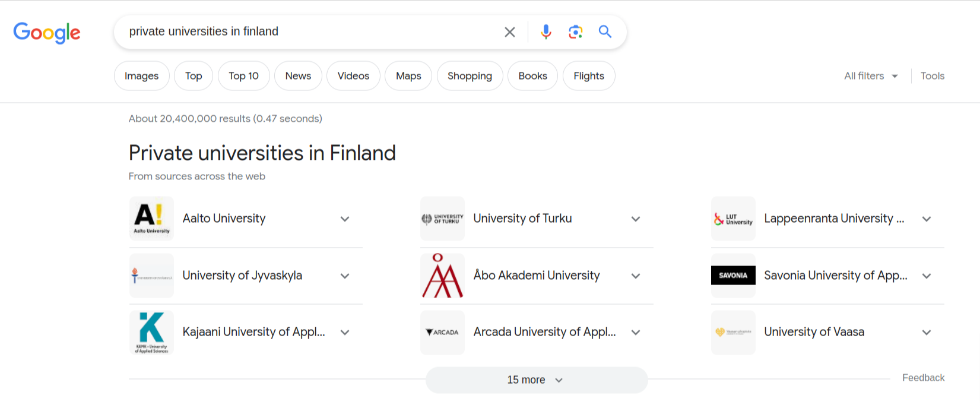
Task: Click the Feedback link
Action: click(x=923, y=378)
